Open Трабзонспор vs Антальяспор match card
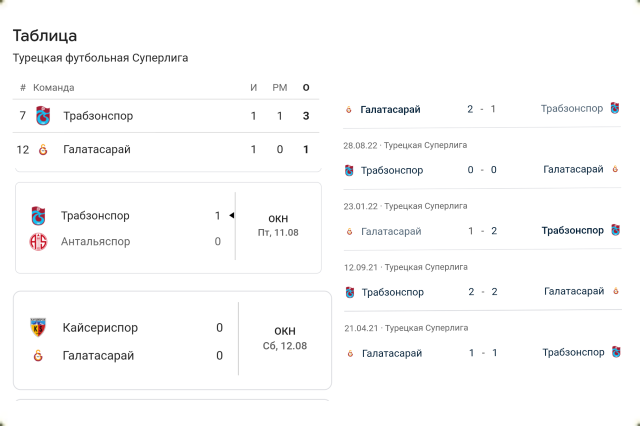This screenshot has width=640, height=426. point(168,228)
